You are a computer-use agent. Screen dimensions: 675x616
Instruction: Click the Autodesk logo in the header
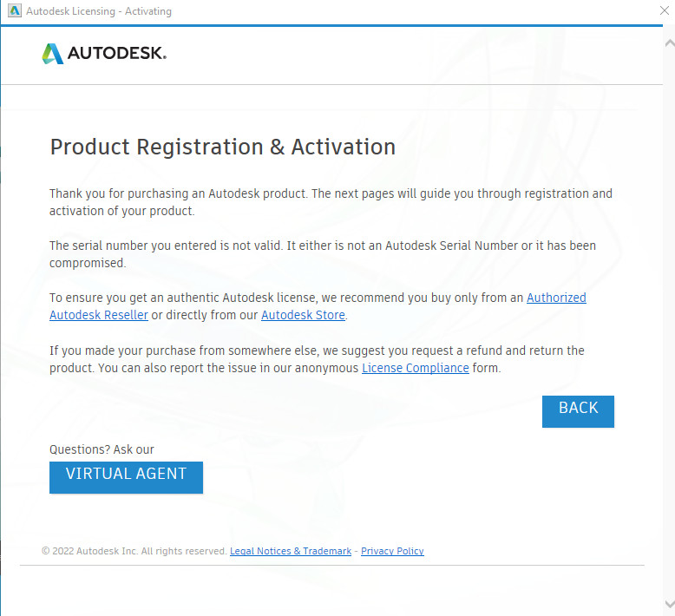tap(104, 54)
